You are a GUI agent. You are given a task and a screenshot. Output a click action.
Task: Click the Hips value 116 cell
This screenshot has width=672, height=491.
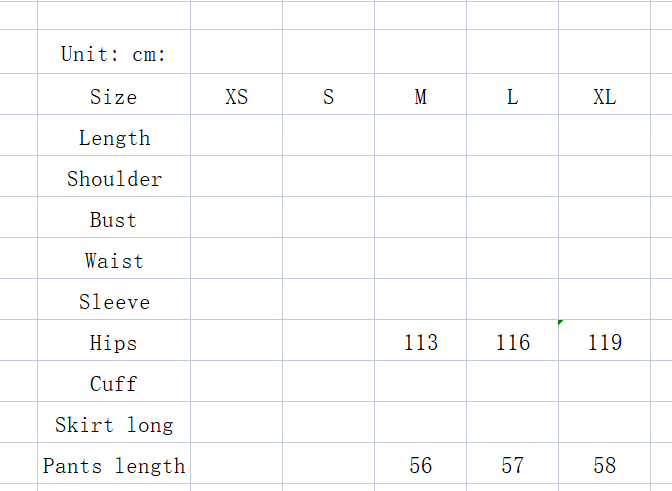coord(513,343)
